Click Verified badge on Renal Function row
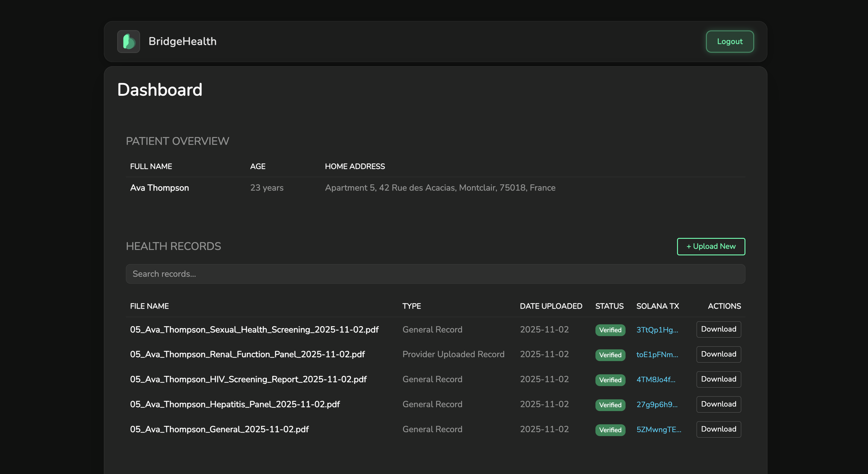Viewport: 868px width, 474px height. click(610, 355)
